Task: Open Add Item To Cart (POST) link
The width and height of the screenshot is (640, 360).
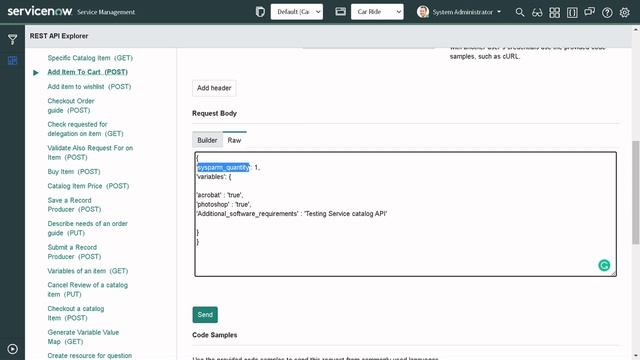Action: 87,72
